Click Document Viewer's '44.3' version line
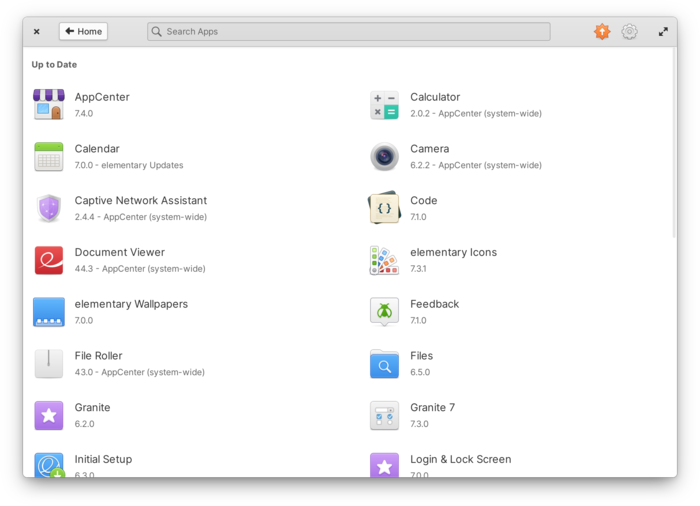This screenshot has height=506, width=700. point(140,269)
